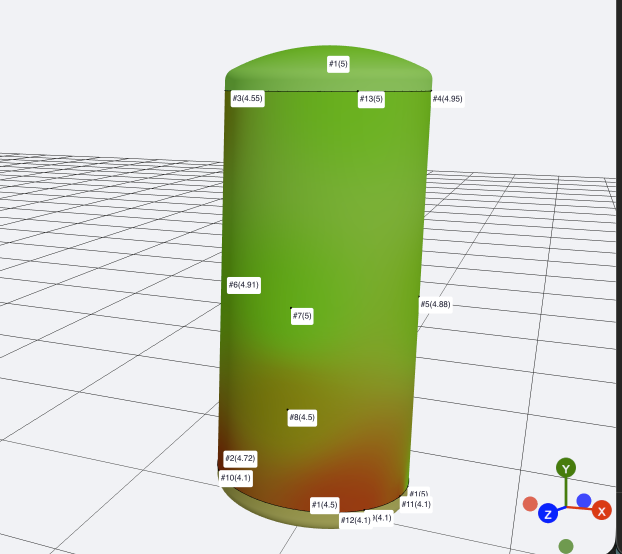Screen dimensions: 622x554
Task: Click the green Y axis gizmo handle
Action: (x=566, y=469)
